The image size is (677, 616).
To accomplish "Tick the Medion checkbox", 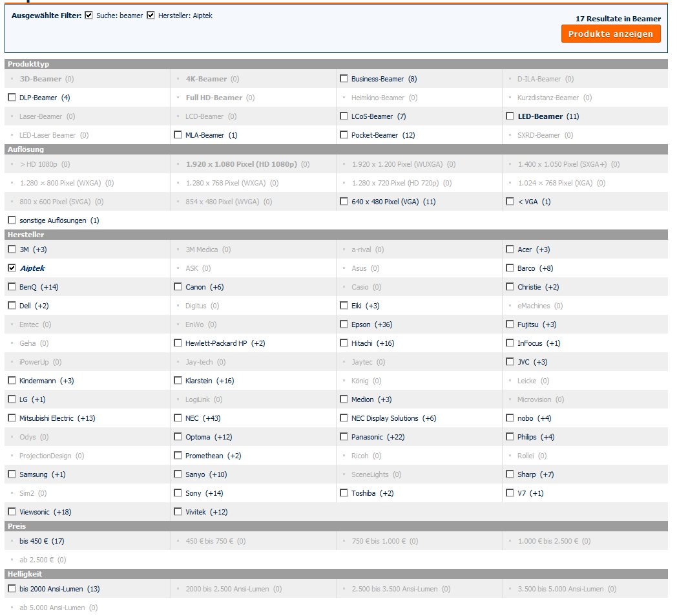I will click(x=344, y=399).
